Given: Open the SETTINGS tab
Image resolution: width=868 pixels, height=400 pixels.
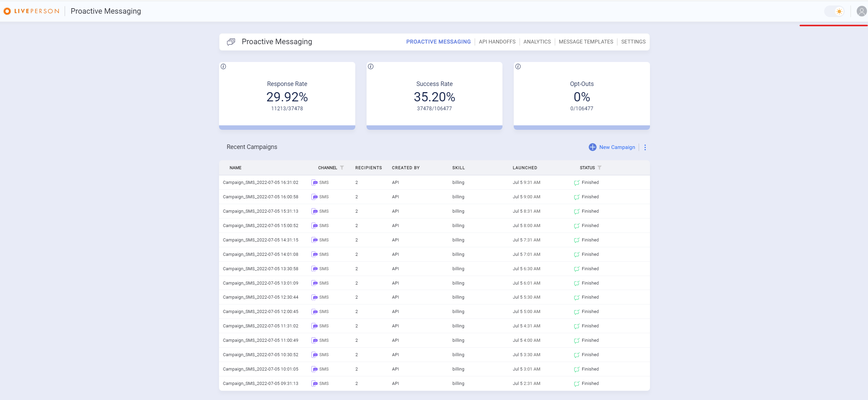Looking at the screenshot, I should click(x=633, y=42).
